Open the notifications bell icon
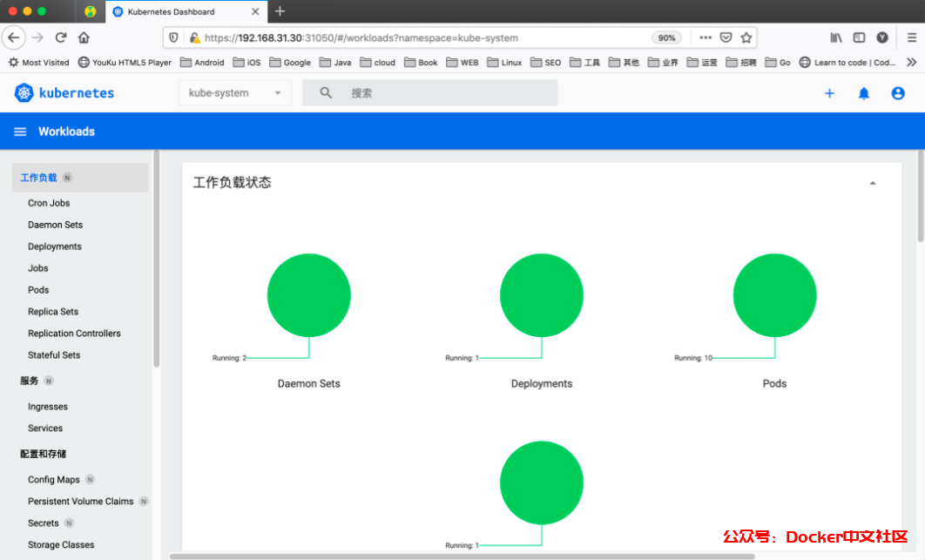Image resolution: width=925 pixels, height=560 pixels. click(863, 93)
